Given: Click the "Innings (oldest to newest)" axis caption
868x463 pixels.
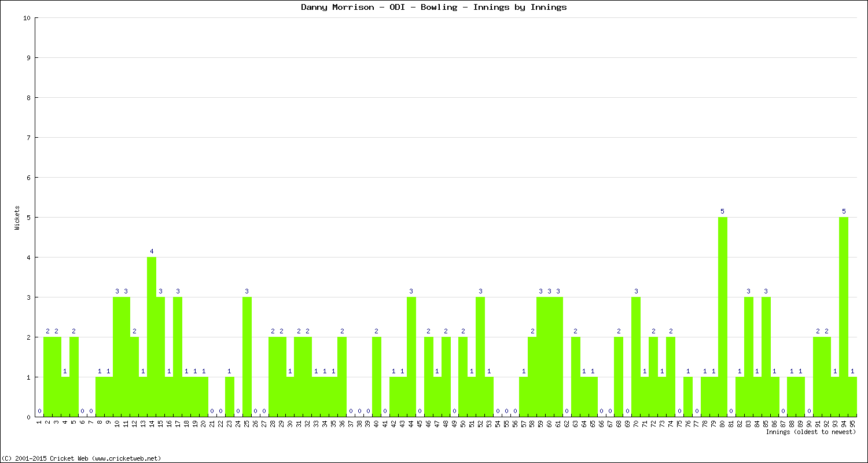Looking at the screenshot, I should (811, 432).
